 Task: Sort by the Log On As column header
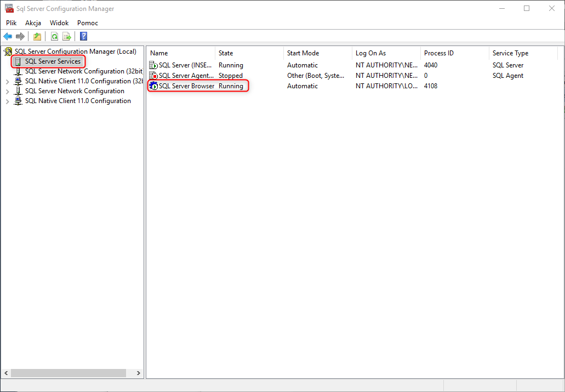tap(386, 53)
